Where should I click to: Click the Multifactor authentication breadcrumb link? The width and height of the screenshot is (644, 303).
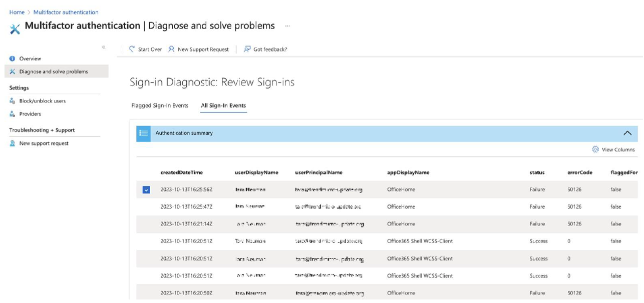pos(66,12)
